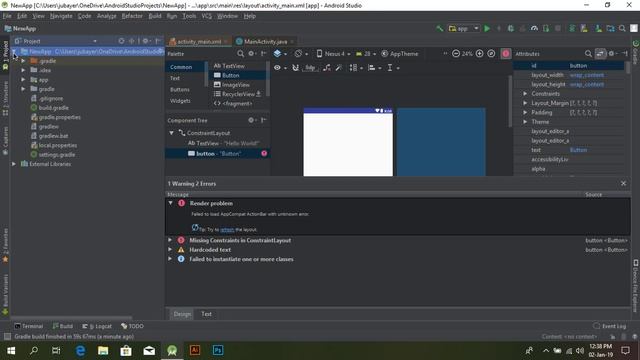Open Photoshop from taskbar
The width and height of the screenshot is (640, 360).
tap(218, 351)
